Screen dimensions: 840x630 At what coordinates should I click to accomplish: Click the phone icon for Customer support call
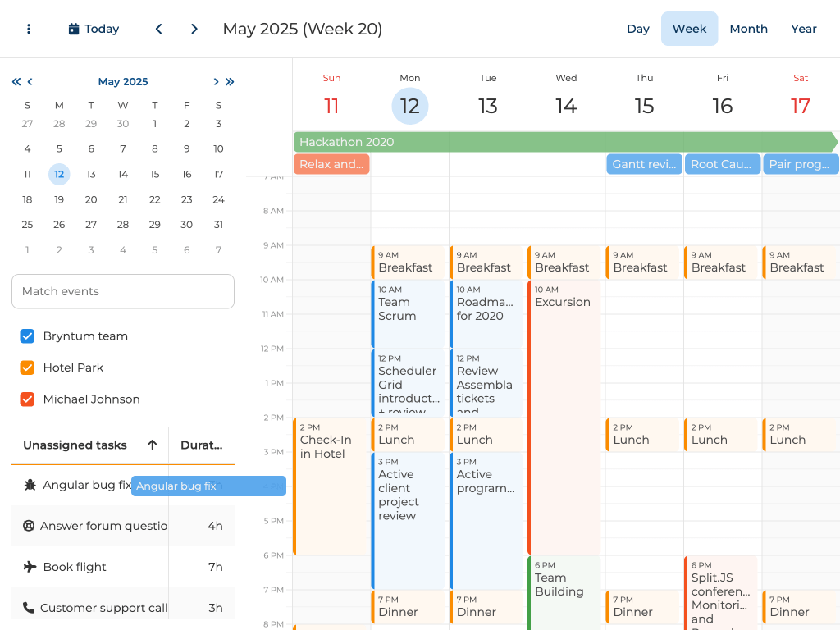(x=29, y=608)
